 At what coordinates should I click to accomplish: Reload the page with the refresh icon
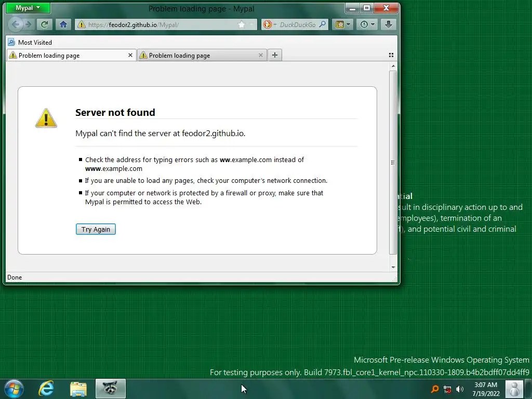tap(45, 24)
